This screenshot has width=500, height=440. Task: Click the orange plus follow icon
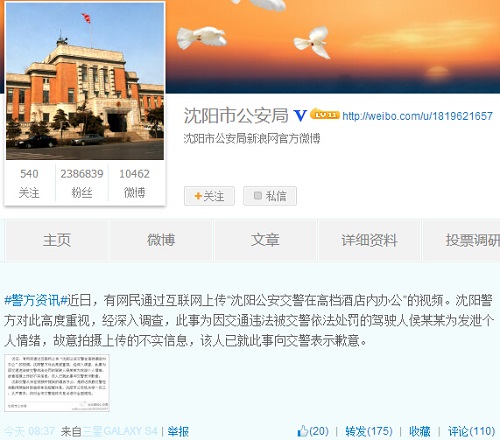point(198,196)
